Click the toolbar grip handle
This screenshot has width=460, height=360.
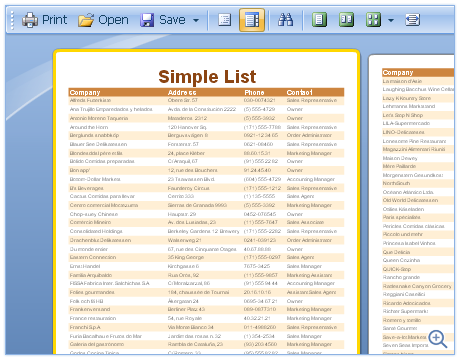(12, 20)
